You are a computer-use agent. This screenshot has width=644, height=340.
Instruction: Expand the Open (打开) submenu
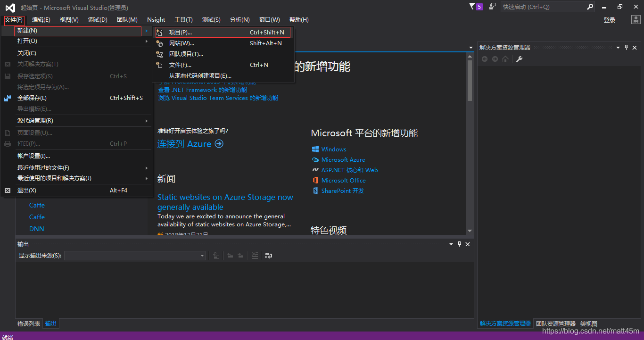(x=77, y=41)
